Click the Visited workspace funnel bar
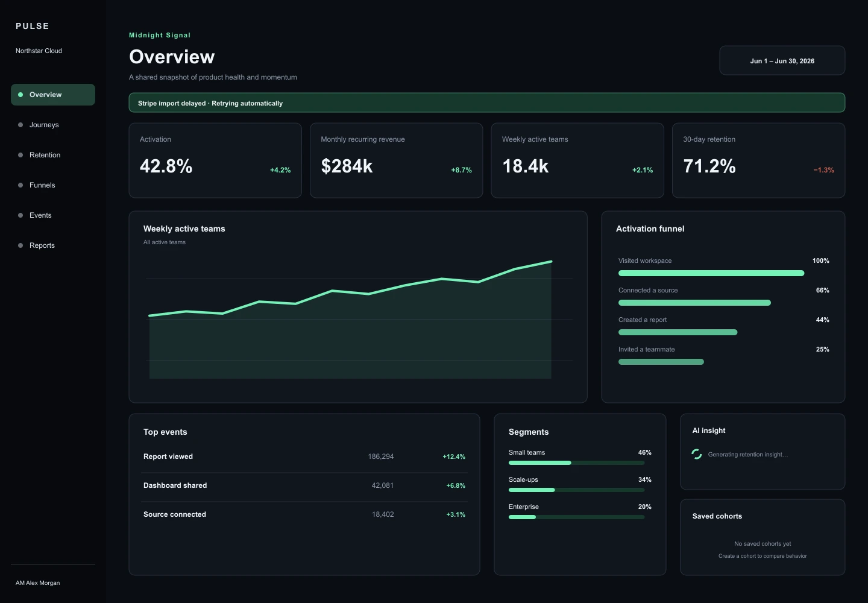Image resolution: width=868 pixels, height=603 pixels. 711,273
